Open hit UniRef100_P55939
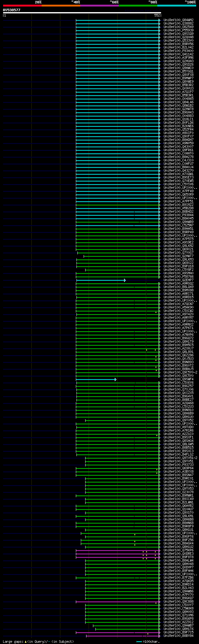 (178, 30)
